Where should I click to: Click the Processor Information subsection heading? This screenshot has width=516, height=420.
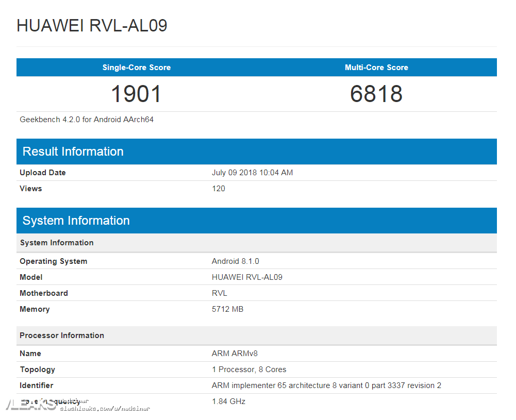point(62,335)
